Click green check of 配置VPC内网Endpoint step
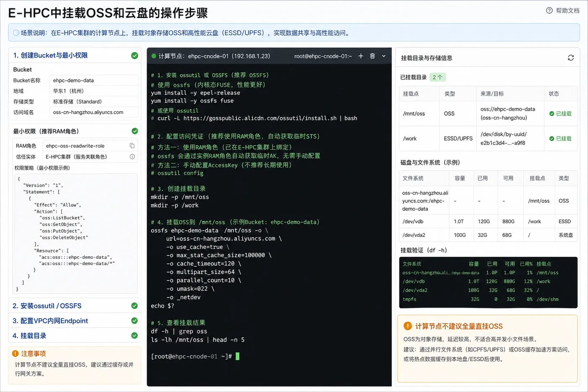 point(134,321)
